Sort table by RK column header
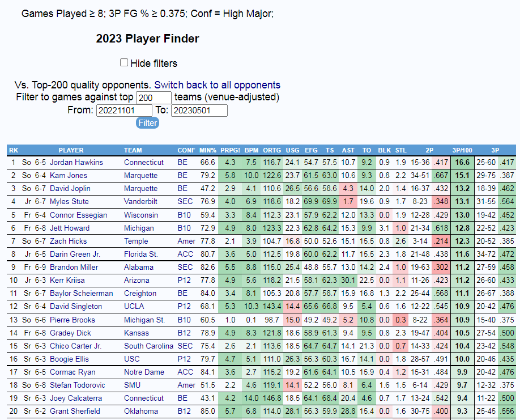Screen dimensions: 520x420 click(14, 150)
